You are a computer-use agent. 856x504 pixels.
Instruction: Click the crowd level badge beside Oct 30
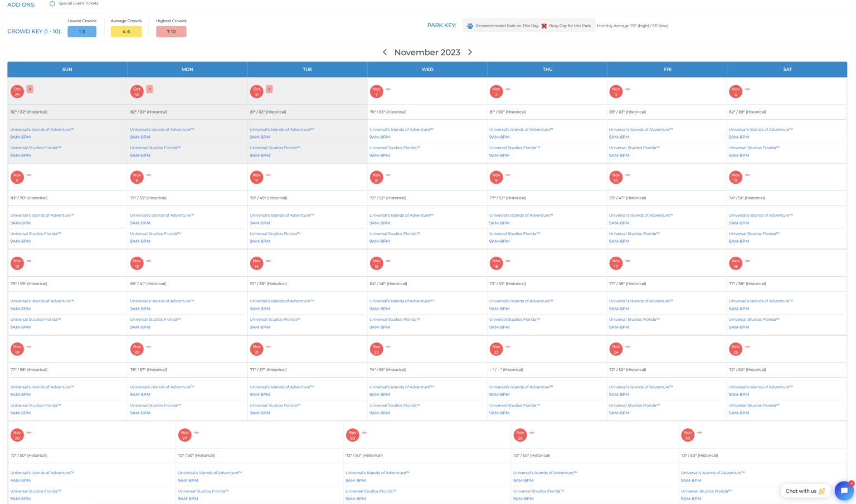pyautogui.click(x=149, y=89)
